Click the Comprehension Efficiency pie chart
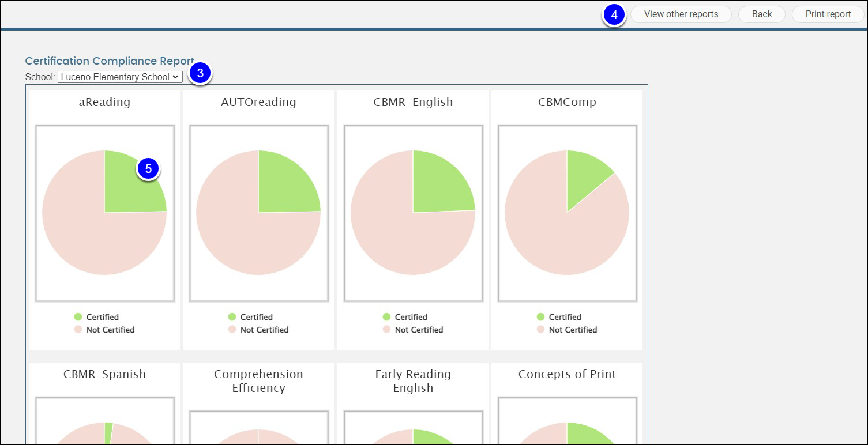The width and height of the screenshot is (868, 445). click(x=258, y=437)
